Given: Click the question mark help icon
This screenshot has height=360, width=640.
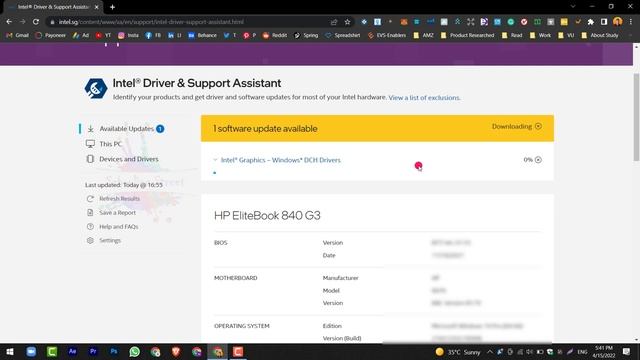Looking at the screenshot, I should click(x=90, y=227).
